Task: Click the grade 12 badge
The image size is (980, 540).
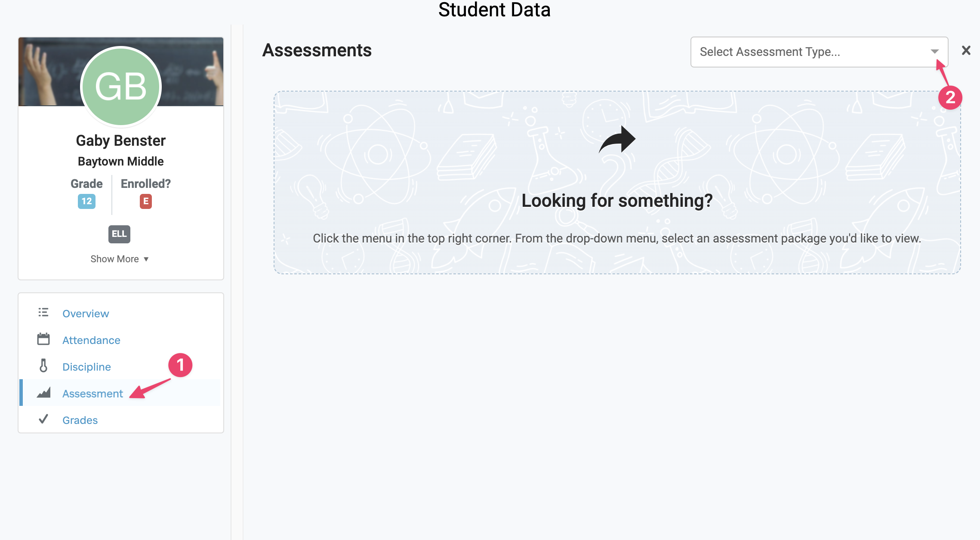Action: tap(86, 201)
